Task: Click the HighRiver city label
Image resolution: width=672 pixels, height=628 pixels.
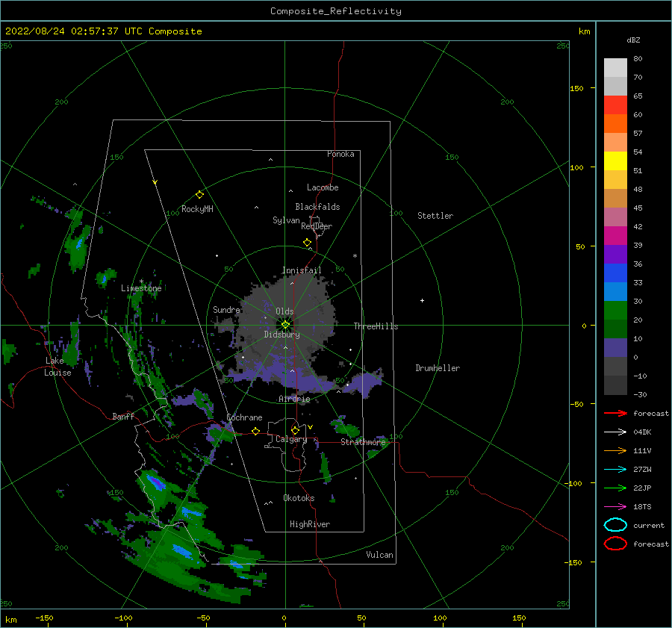Action: point(310,524)
